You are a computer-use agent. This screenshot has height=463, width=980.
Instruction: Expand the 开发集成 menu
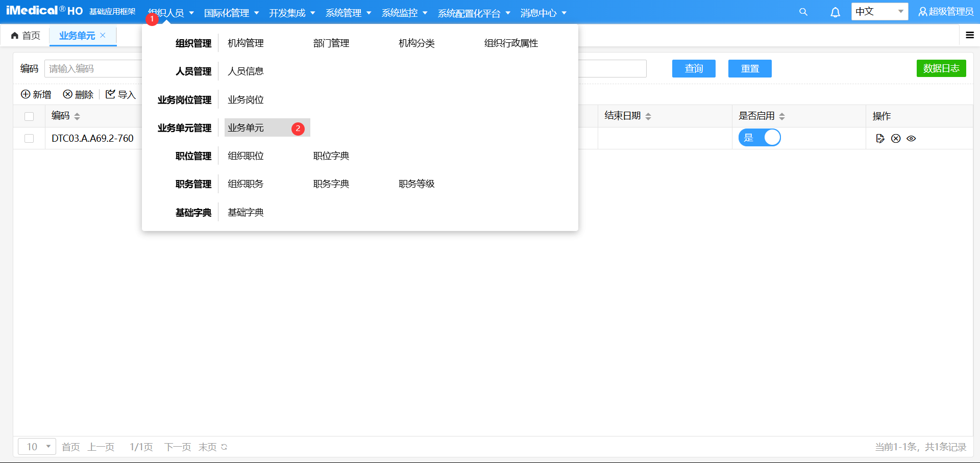point(292,13)
